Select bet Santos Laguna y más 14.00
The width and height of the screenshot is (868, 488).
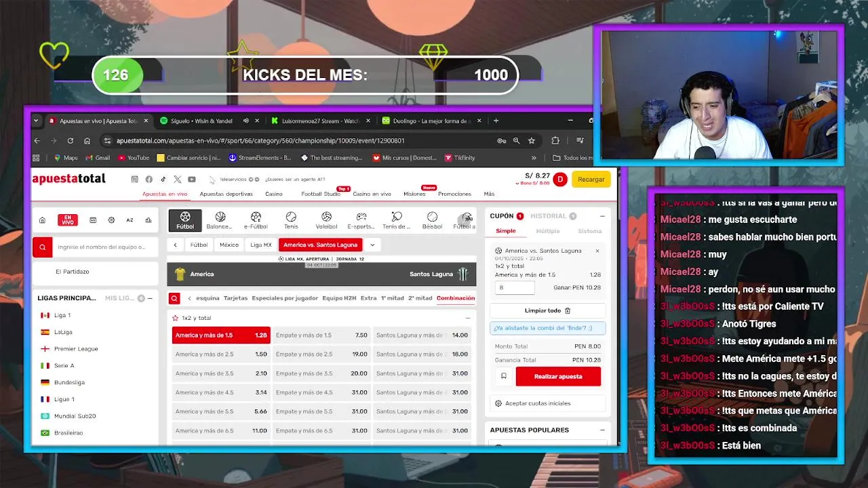[422, 335]
